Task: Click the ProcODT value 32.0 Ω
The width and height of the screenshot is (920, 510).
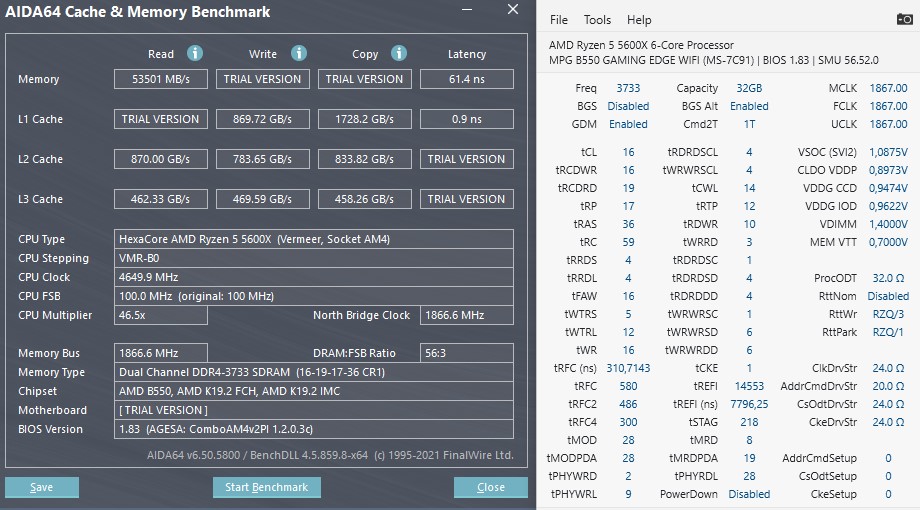Action: 888,278
